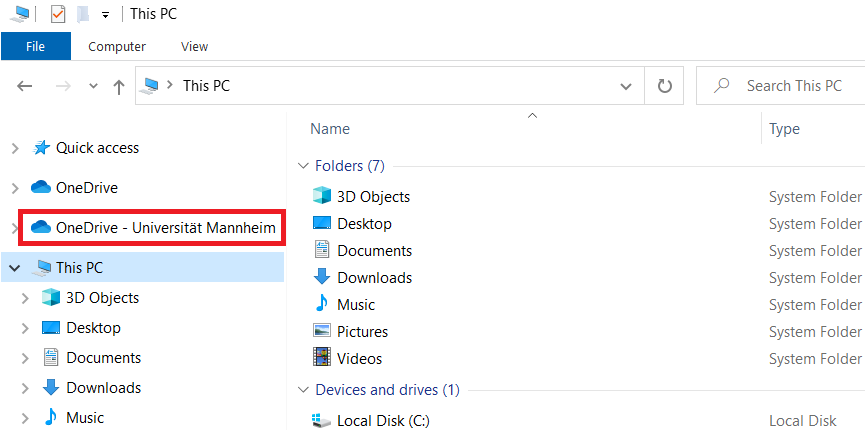The height and width of the screenshot is (430, 865).
Task: Select the Videos folder in main list
Action: point(360,358)
